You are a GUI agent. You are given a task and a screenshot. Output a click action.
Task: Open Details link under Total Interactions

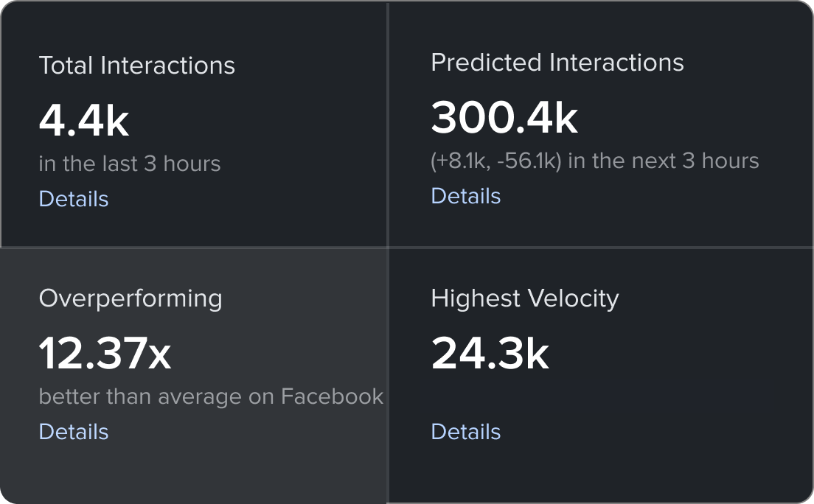tap(74, 199)
